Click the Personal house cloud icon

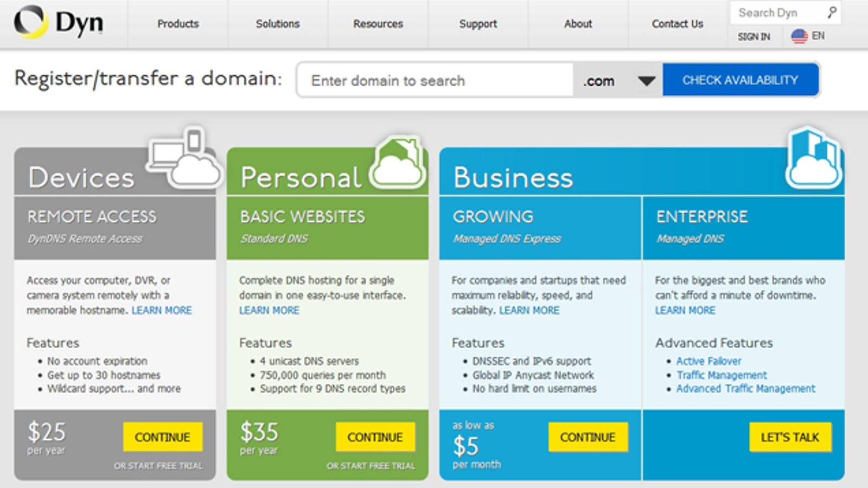[397, 163]
